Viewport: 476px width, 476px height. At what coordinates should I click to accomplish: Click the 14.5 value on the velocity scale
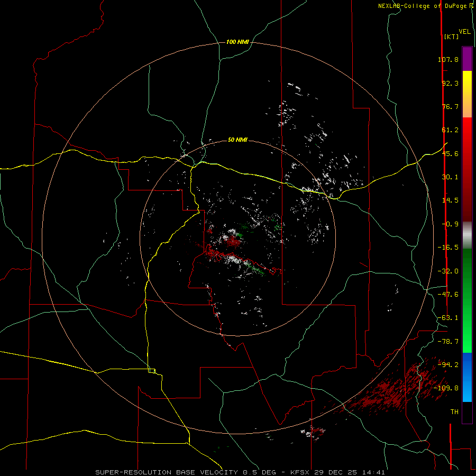pyautogui.click(x=450, y=200)
